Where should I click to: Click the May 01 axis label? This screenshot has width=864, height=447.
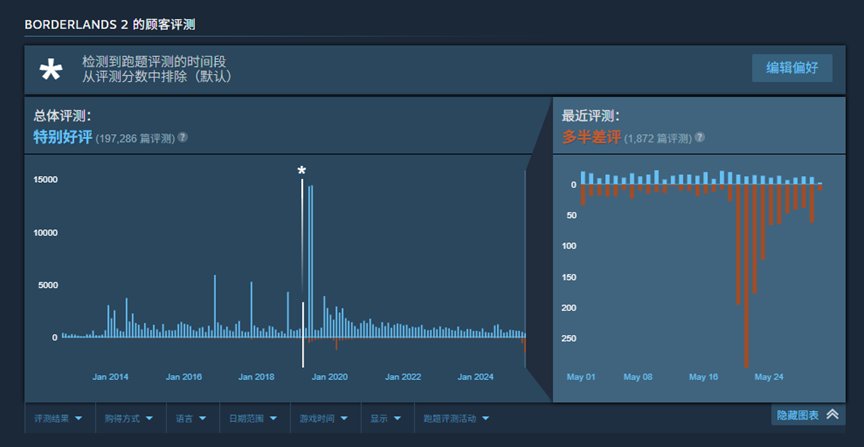(581, 378)
